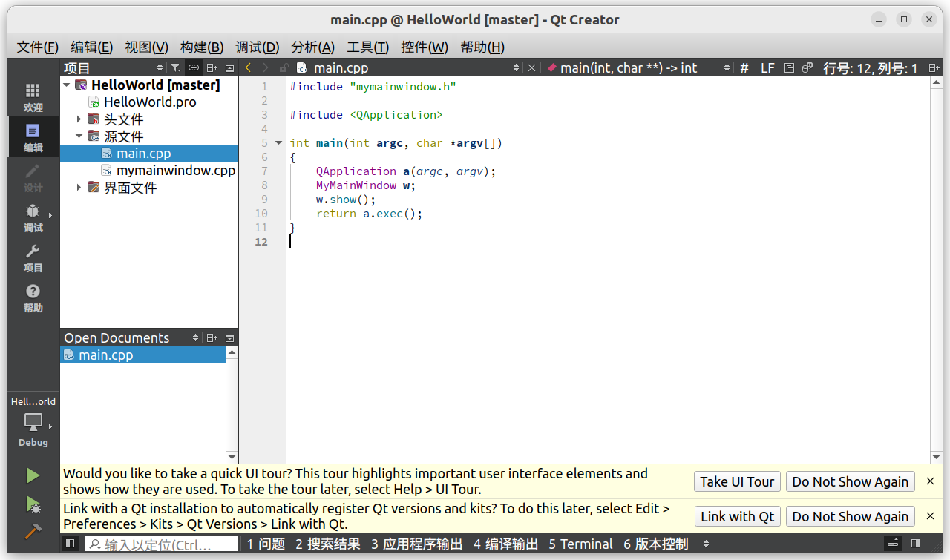The width and height of the screenshot is (950, 560).
Task: Open the main(int, char **) symbol dropdown
Action: pos(638,67)
